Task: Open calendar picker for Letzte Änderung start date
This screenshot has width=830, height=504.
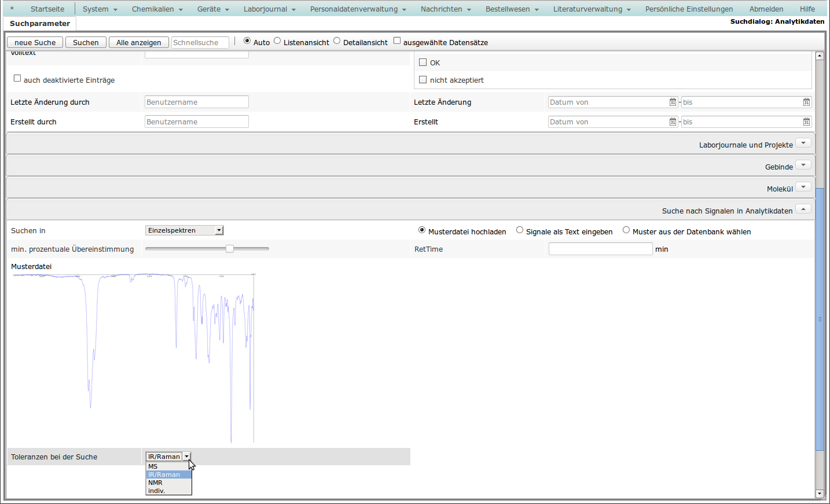Action: [673, 102]
